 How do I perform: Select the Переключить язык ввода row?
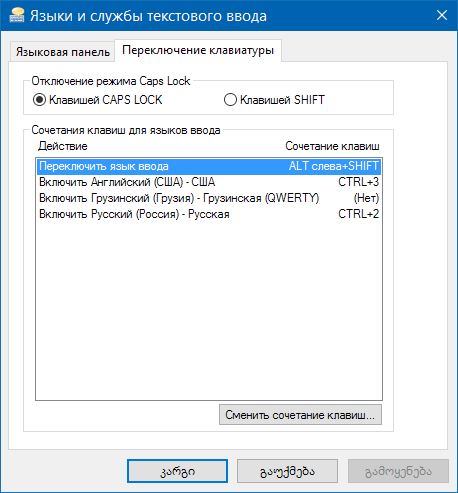[209, 166]
